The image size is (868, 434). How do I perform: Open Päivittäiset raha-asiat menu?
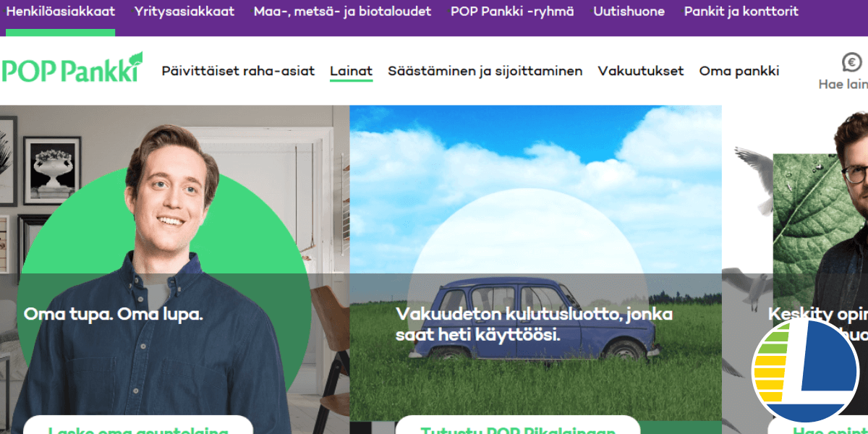coord(239,71)
